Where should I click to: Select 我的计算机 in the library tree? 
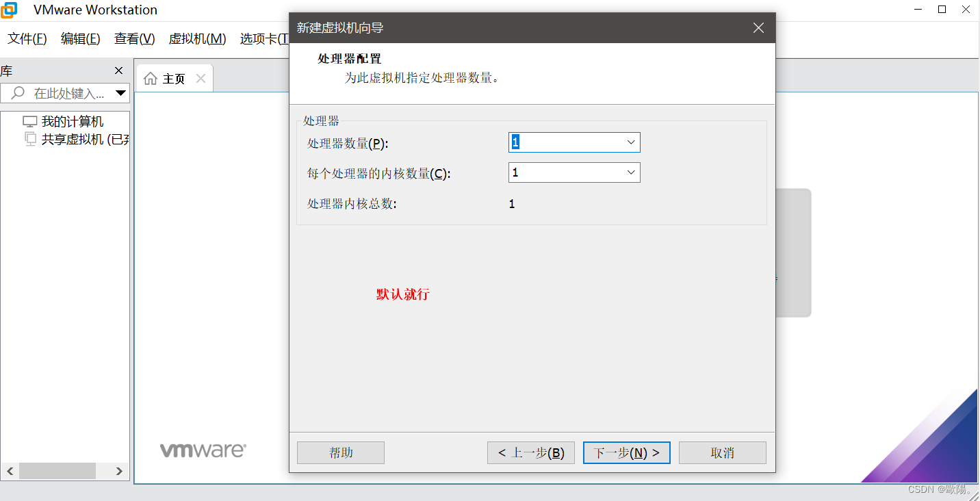pos(73,121)
